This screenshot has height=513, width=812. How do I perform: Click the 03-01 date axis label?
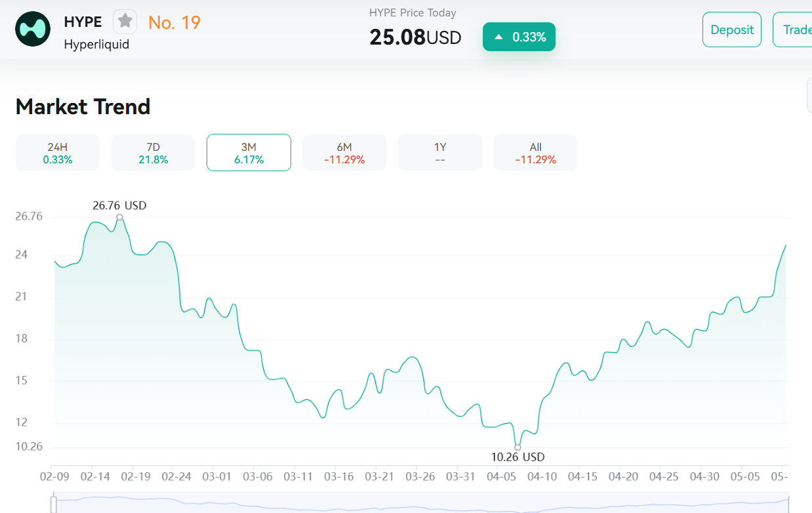click(x=216, y=476)
